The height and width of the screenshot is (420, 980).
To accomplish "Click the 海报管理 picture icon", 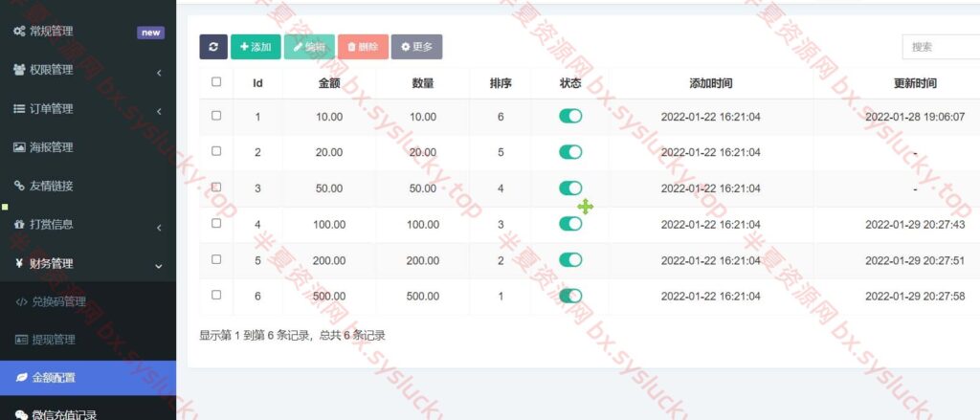I will 19,147.
